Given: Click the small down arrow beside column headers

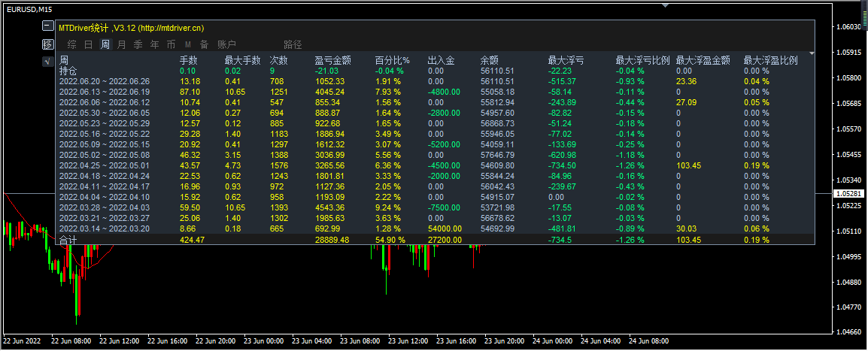Looking at the screenshot, I should tap(812, 53).
